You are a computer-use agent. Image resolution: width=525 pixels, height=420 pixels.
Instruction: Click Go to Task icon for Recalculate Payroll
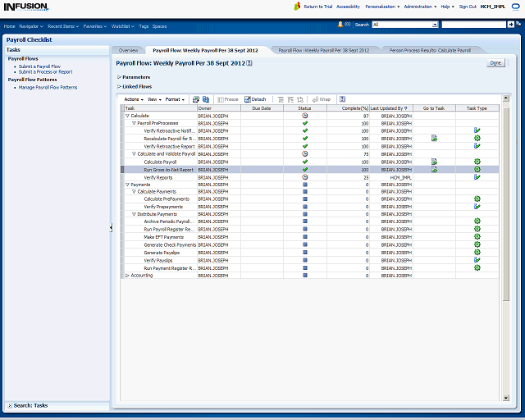(x=434, y=139)
